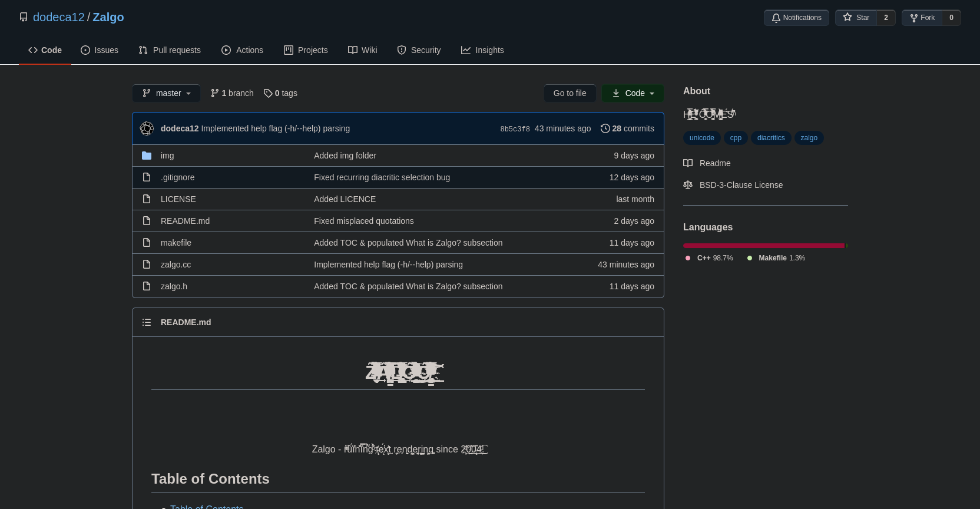Click the Go to file button

570,93
